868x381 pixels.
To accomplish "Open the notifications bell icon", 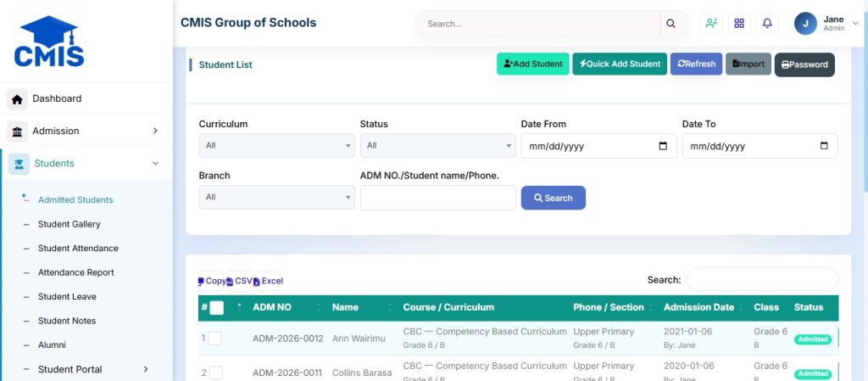I will point(767,23).
